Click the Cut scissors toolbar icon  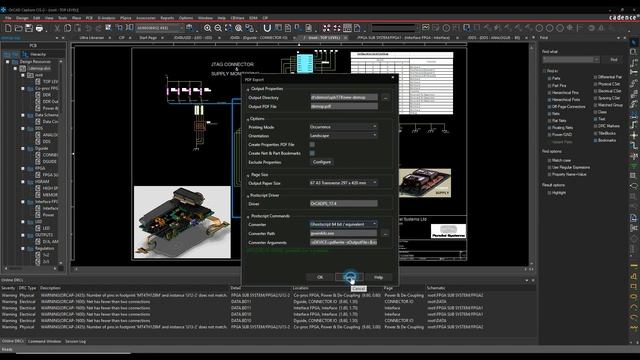point(57,28)
